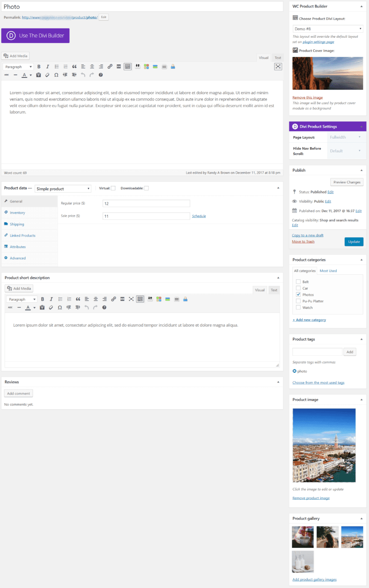
Task: Open the Demo #8 layout dropdown
Action: point(328,29)
